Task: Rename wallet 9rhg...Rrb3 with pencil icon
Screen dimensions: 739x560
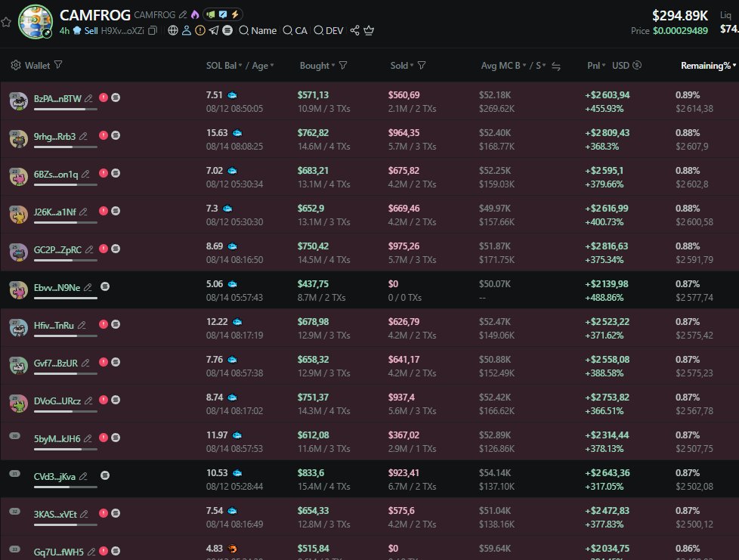Action: pos(83,136)
